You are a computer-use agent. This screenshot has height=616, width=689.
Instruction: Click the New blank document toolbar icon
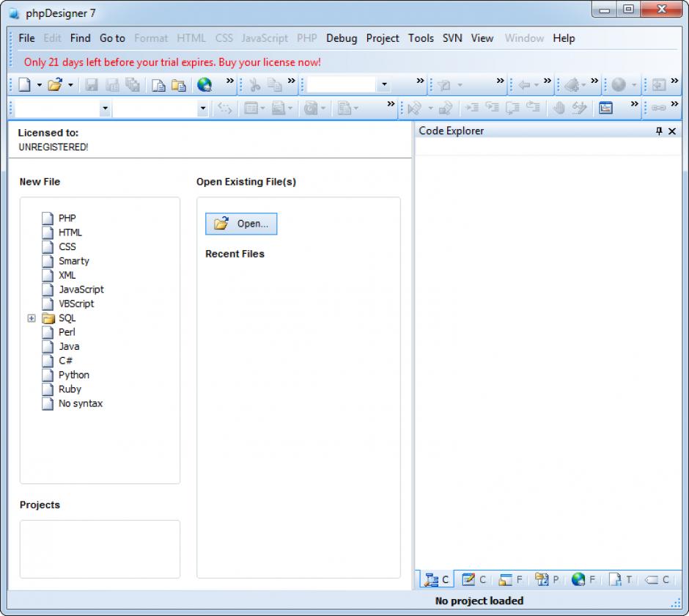[x=25, y=84]
